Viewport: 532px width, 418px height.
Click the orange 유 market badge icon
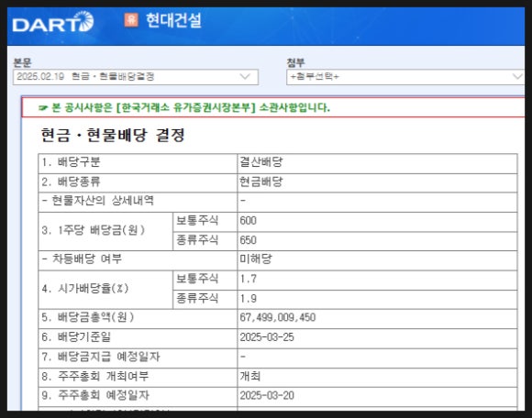(131, 20)
